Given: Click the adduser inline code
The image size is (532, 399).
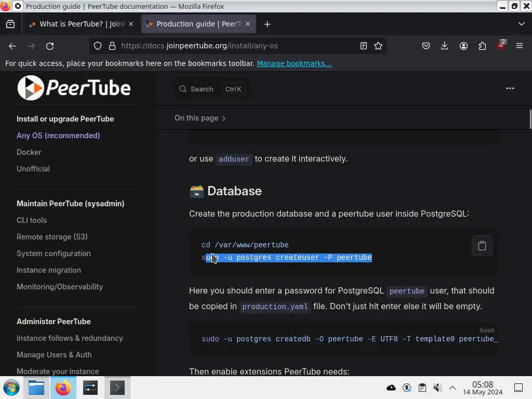Looking at the screenshot, I should 234,159.
